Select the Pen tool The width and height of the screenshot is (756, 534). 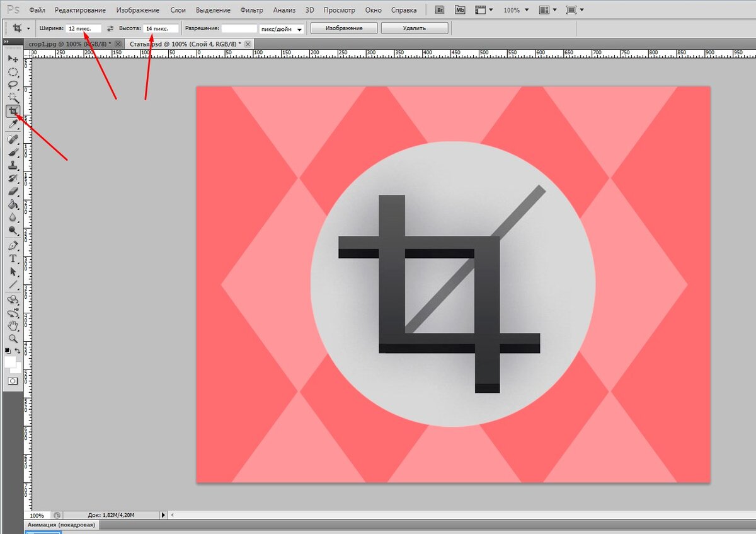pyautogui.click(x=13, y=246)
